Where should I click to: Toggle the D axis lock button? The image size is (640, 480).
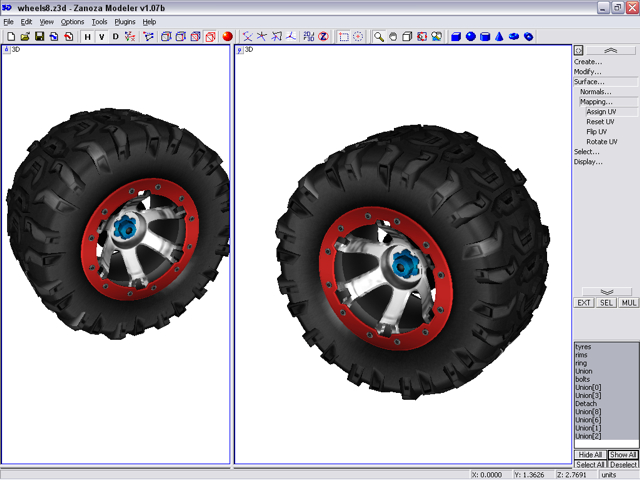(115, 37)
